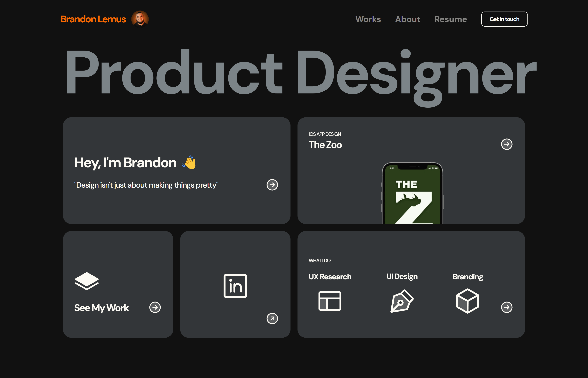This screenshot has width=588, height=378.
Task: Click the Brandon Lemus name logo
Action: tap(93, 19)
